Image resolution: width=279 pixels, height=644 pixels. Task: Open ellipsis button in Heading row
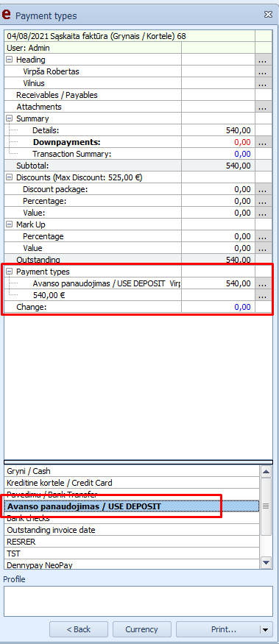point(263,60)
